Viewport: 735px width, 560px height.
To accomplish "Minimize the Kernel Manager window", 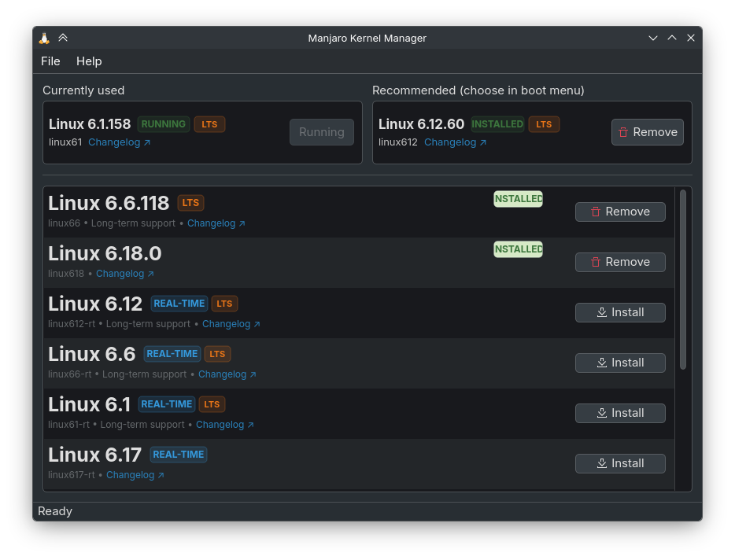I will (x=652, y=38).
